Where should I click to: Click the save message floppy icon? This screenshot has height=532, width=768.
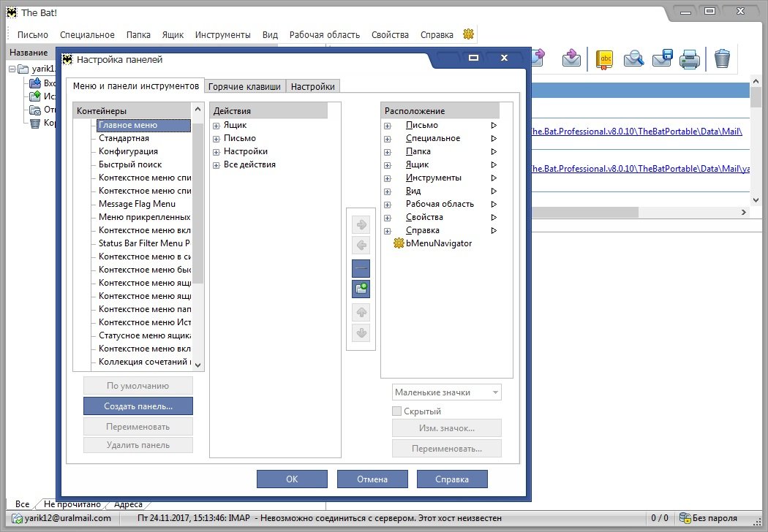tap(662, 58)
